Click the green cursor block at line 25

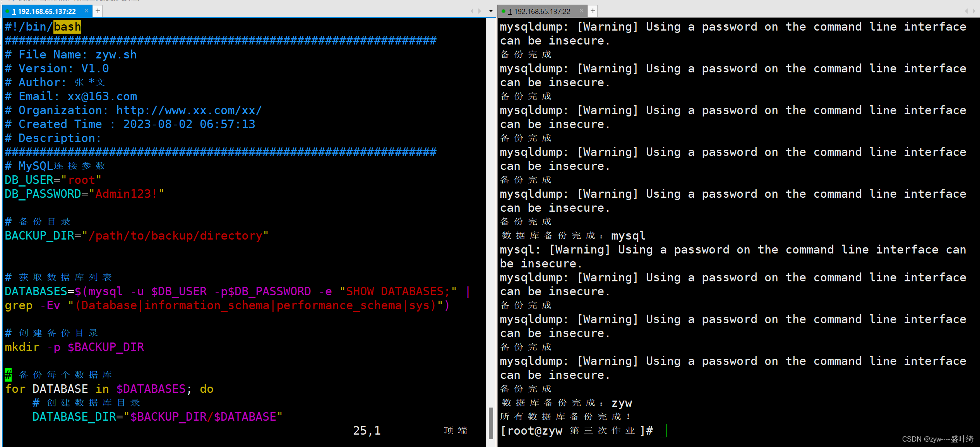coord(8,375)
